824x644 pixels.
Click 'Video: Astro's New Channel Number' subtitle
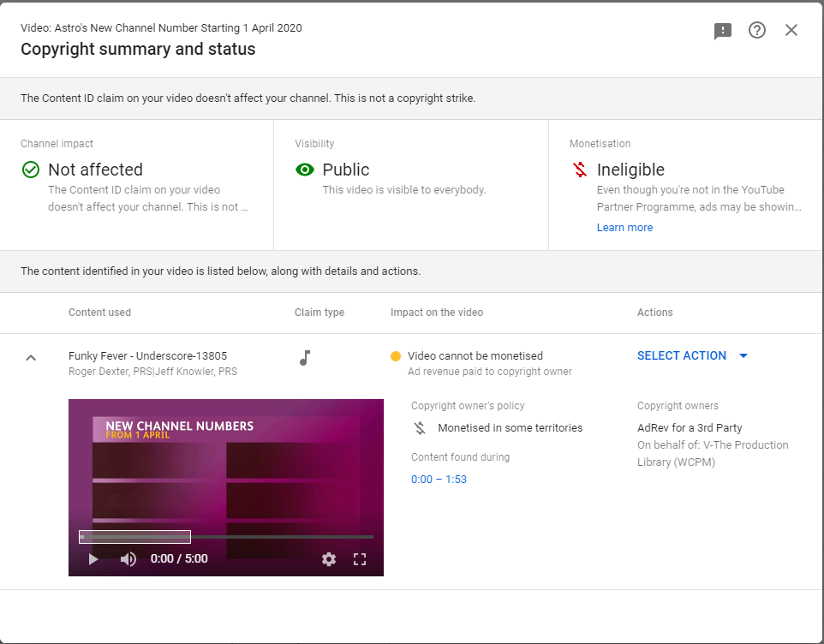tap(161, 28)
